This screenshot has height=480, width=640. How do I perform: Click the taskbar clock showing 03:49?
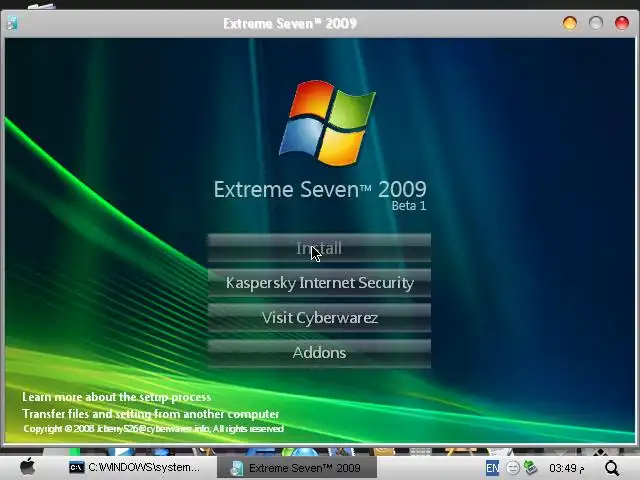click(x=566, y=468)
